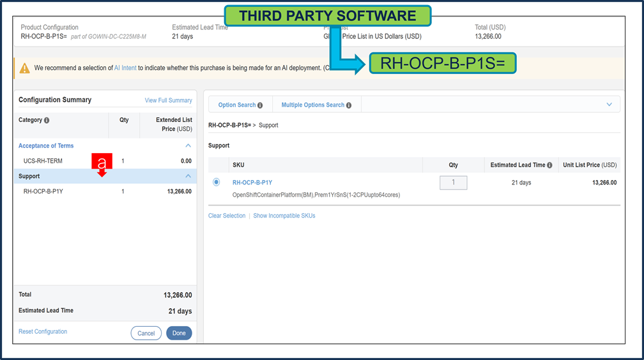The height and width of the screenshot is (360, 644).
Task: Click the Qty input for RH-OCP-B-P1Y
Action: (454, 183)
